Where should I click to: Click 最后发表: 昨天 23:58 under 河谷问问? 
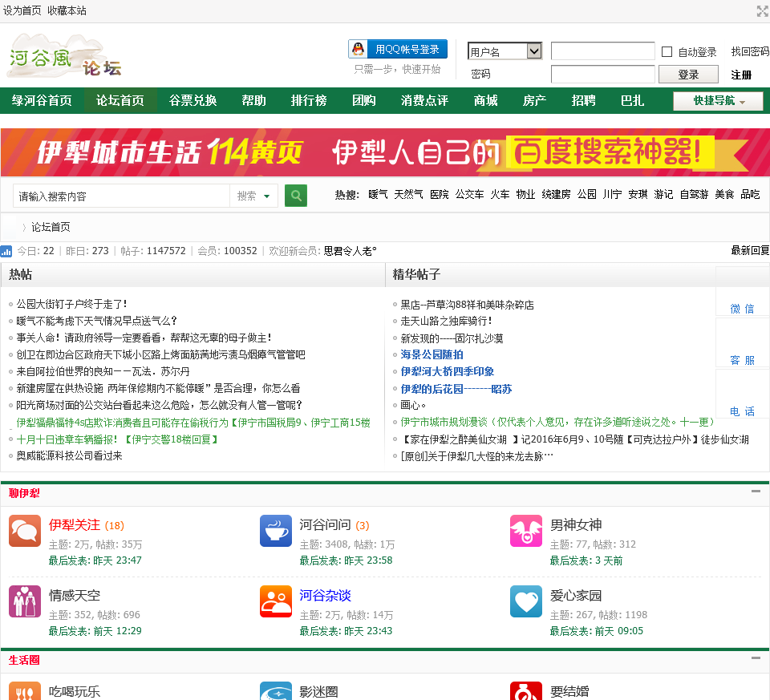point(346,560)
